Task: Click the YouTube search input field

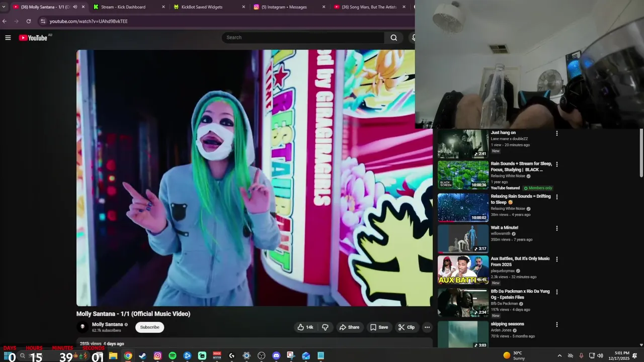Action: [x=303, y=38]
